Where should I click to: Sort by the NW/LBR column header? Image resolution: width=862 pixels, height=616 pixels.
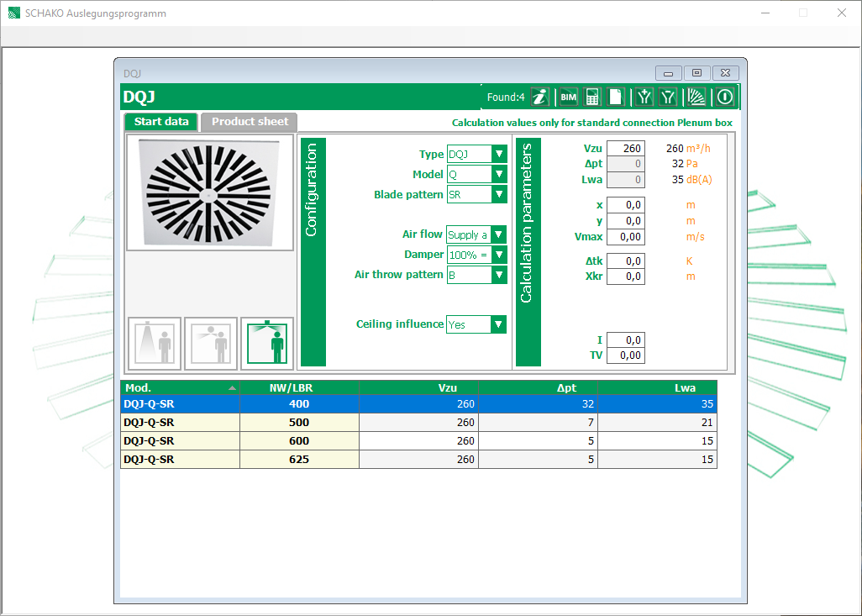click(x=299, y=387)
